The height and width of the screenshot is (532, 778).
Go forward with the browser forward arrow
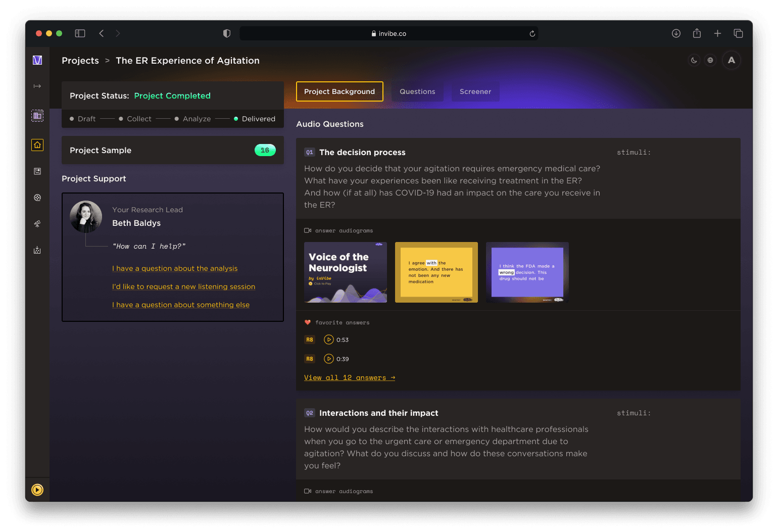coord(118,33)
